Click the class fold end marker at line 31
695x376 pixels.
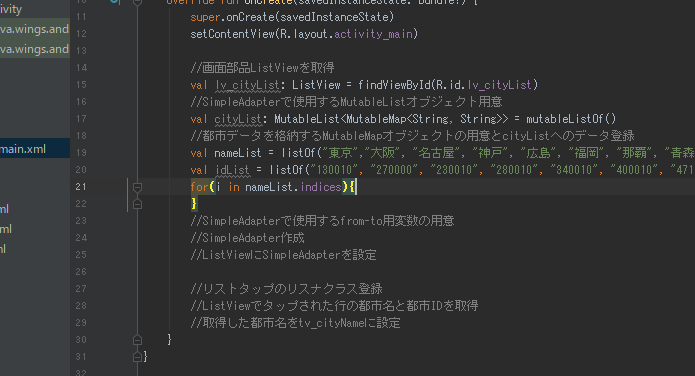[x=137, y=356]
